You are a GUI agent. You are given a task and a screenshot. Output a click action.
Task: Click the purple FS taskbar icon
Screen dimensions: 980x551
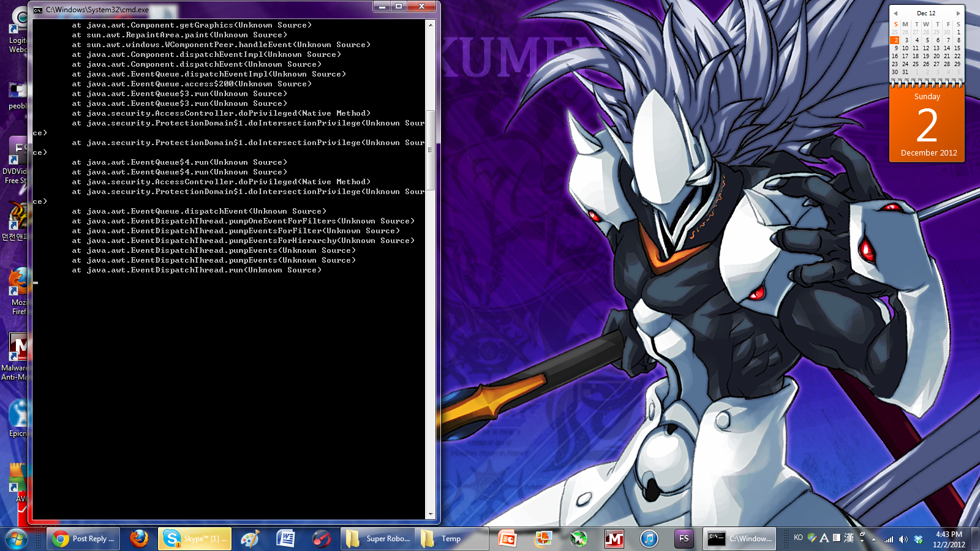[684, 539]
